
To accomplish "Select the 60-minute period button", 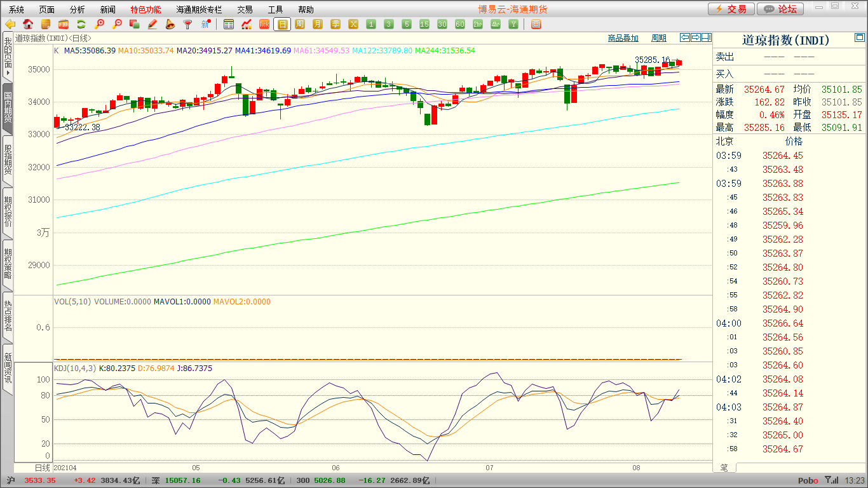I will point(460,24).
